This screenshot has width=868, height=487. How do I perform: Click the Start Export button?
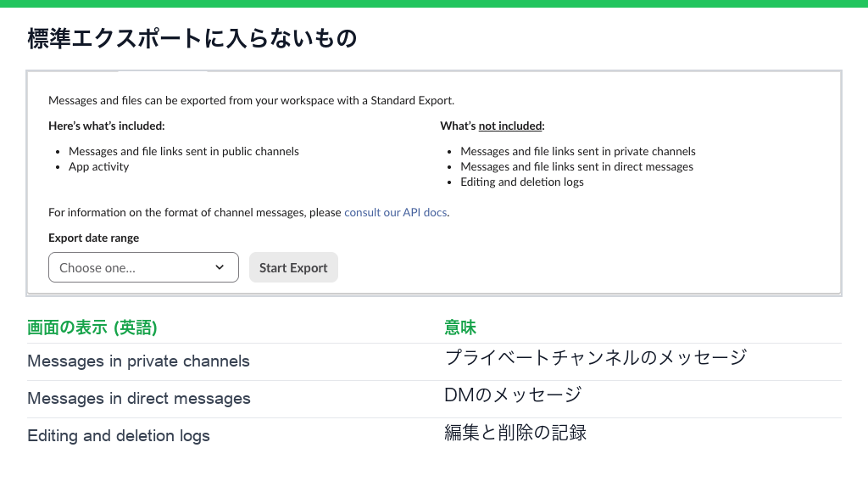coord(293,267)
